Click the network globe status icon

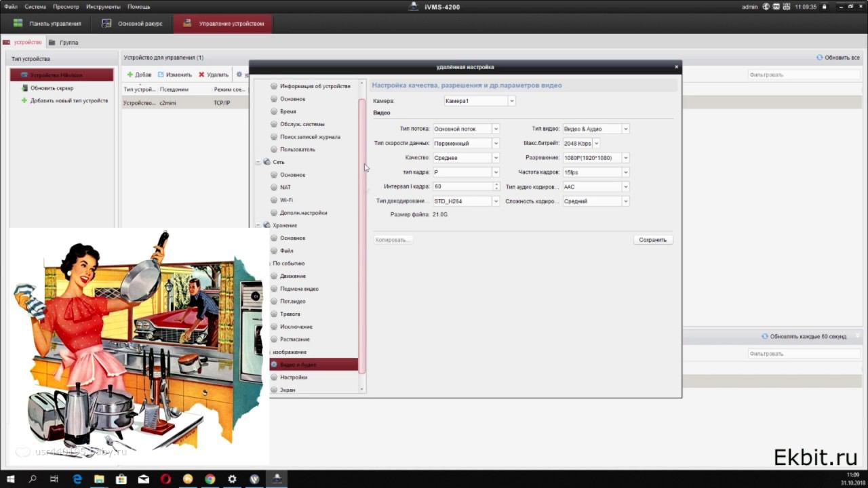tap(766, 7)
